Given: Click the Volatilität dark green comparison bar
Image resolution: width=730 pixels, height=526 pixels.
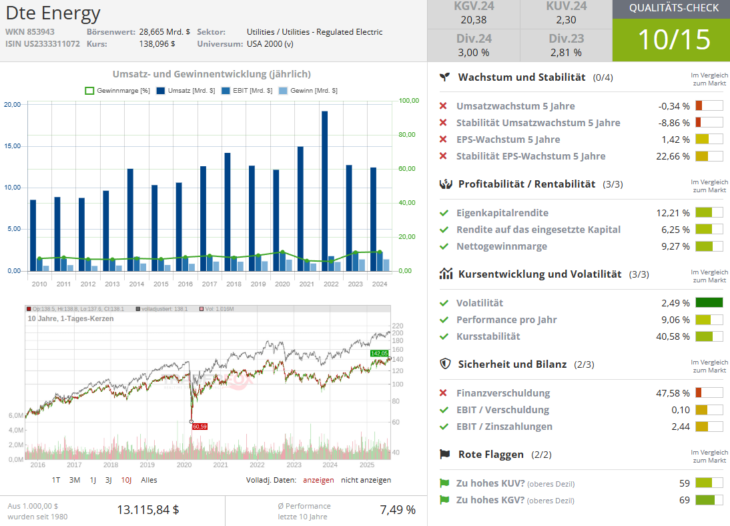Looking at the screenshot, I should (x=709, y=303).
